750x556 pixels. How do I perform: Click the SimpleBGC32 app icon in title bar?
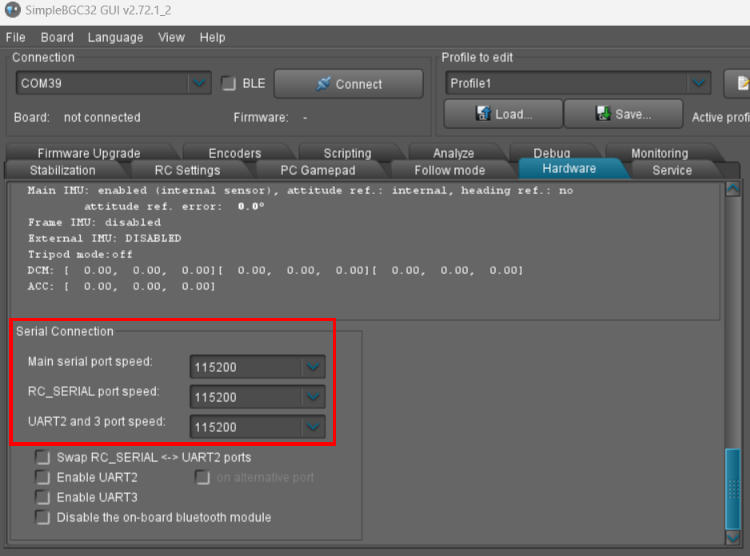[x=13, y=10]
